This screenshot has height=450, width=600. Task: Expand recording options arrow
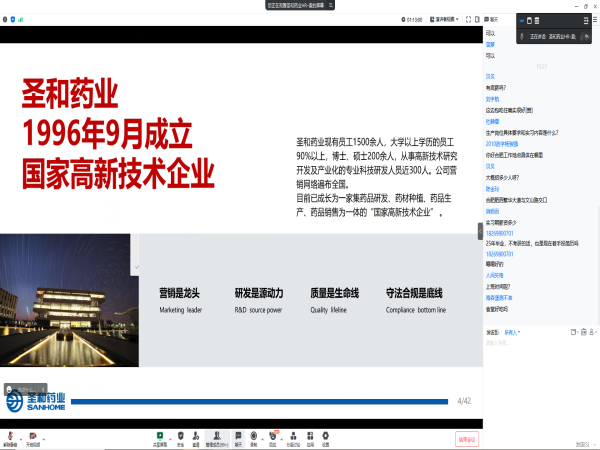tap(262, 439)
